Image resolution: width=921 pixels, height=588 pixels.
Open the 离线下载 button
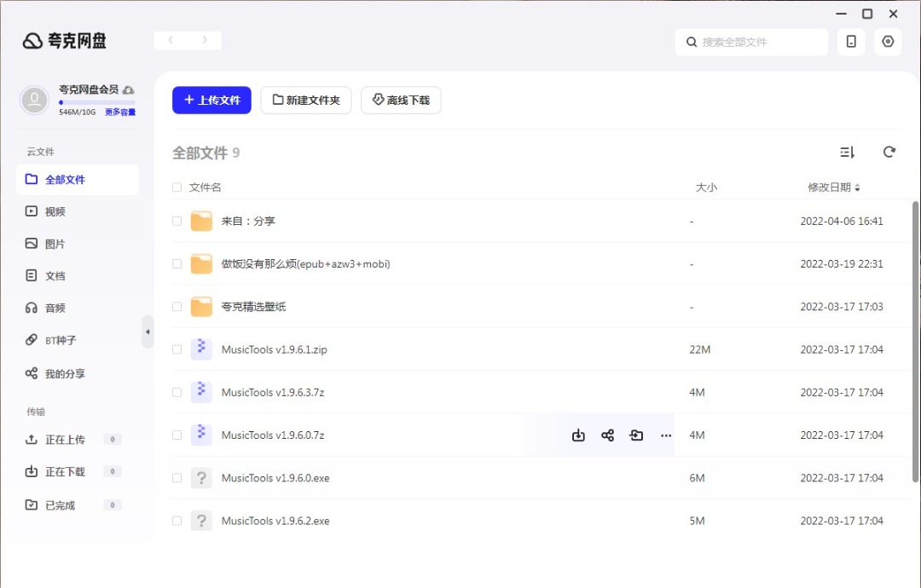point(401,100)
